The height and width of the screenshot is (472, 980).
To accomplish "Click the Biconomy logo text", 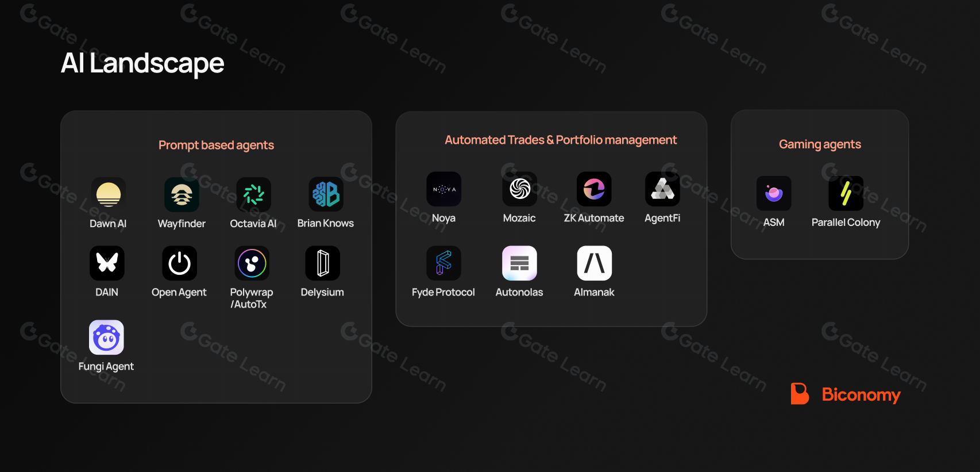I will [x=861, y=394].
